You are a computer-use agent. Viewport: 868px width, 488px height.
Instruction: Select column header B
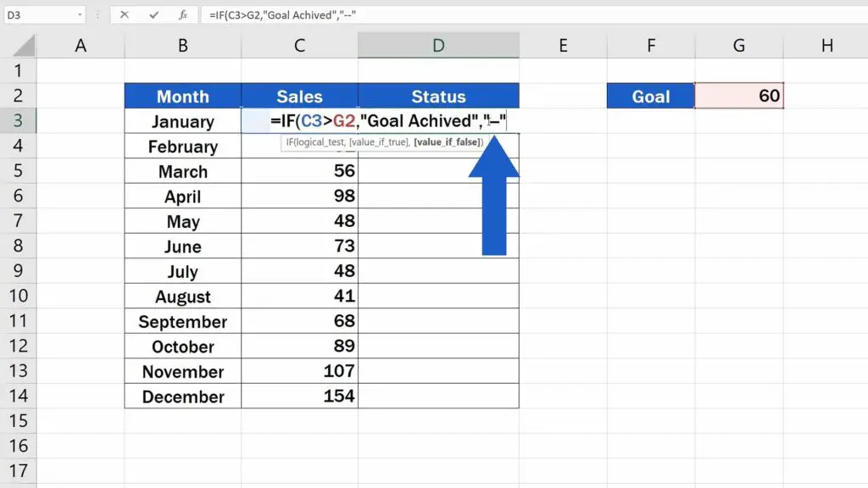[x=182, y=44]
